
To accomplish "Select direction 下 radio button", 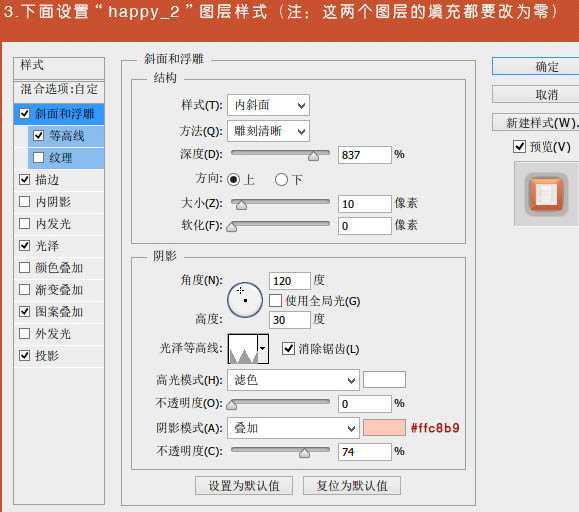I will (281, 180).
